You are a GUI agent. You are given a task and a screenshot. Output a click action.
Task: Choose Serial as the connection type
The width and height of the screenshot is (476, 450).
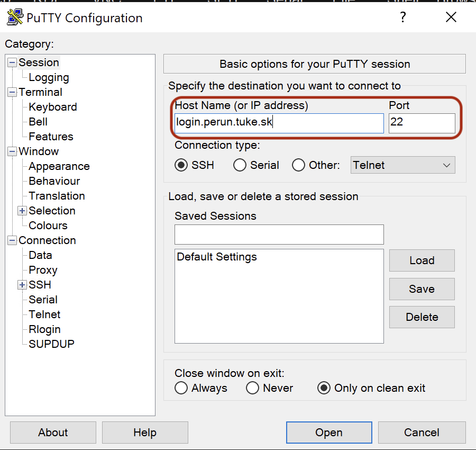240,165
